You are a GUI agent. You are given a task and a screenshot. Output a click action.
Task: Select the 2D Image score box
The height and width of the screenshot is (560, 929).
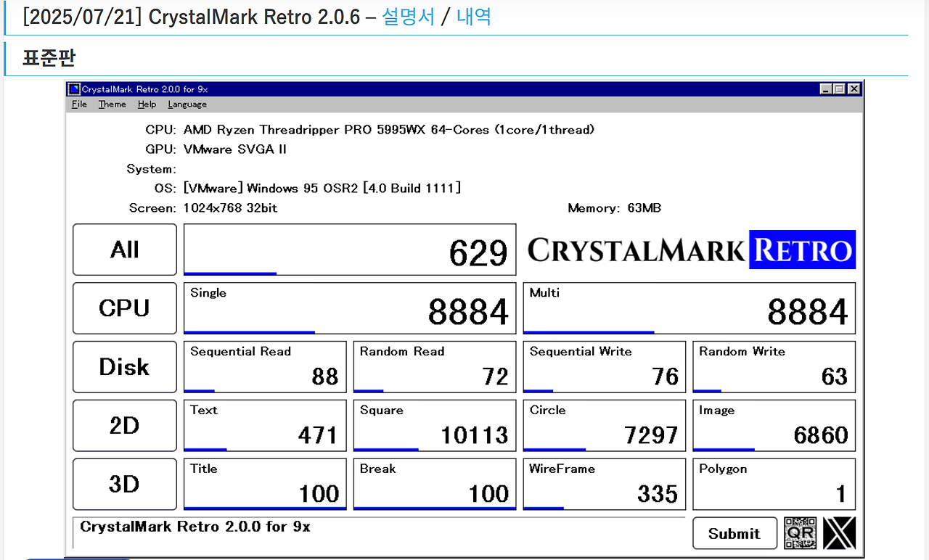774,426
